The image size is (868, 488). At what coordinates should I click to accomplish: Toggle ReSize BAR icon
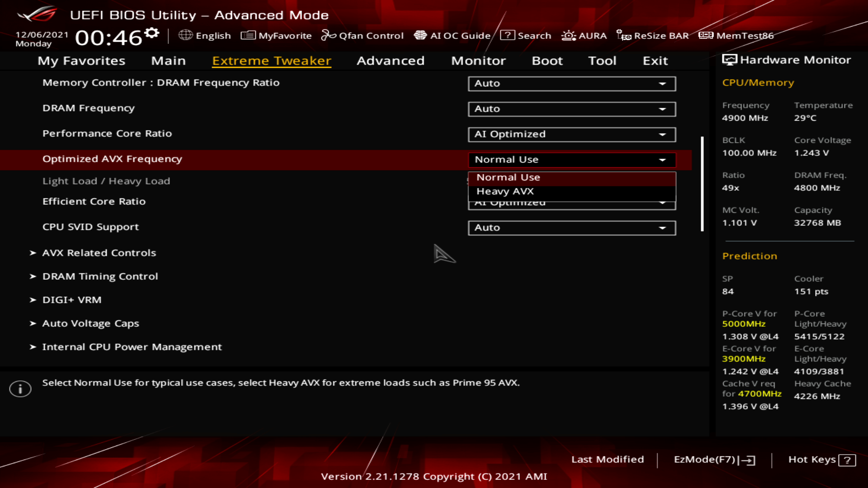click(623, 35)
